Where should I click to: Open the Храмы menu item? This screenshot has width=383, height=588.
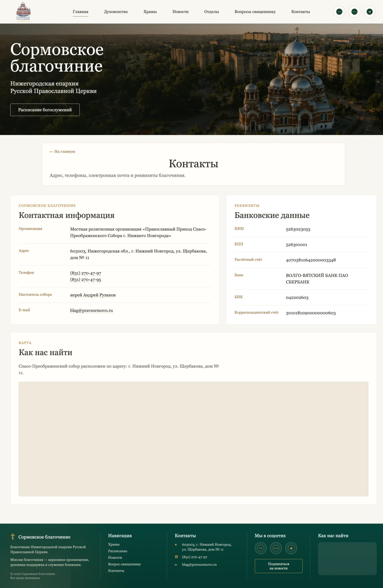[150, 12]
